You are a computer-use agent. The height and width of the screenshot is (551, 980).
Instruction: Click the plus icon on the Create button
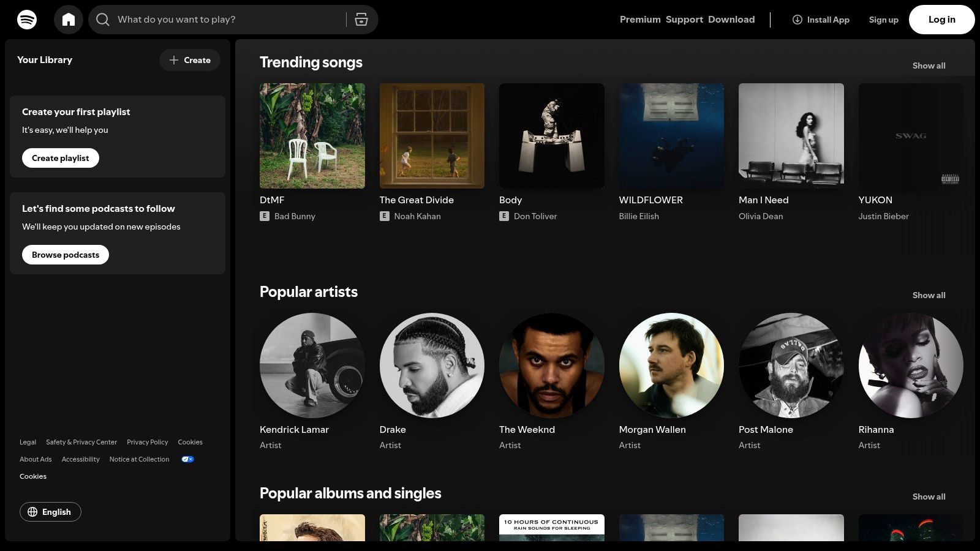pyautogui.click(x=175, y=60)
